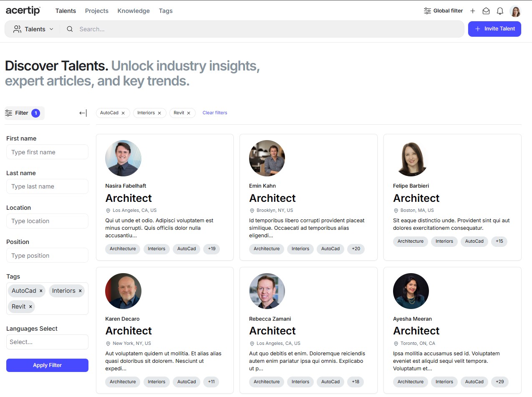This screenshot has height=397, width=532.
Task: Open the Knowledge navigation item
Action: tap(134, 11)
